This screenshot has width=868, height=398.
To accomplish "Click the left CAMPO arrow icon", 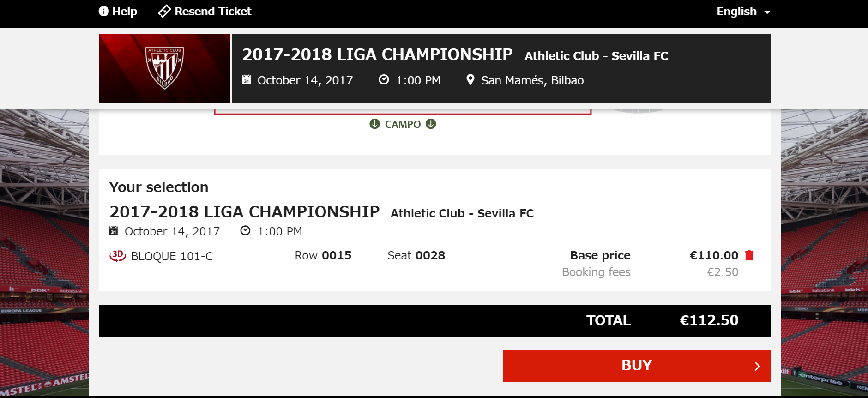I will point(374,124).
